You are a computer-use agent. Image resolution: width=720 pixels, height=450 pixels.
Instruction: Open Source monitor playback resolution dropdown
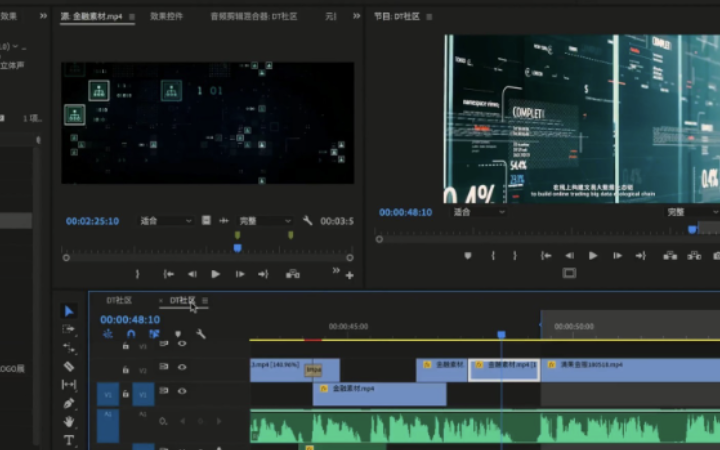pos(266,221)
